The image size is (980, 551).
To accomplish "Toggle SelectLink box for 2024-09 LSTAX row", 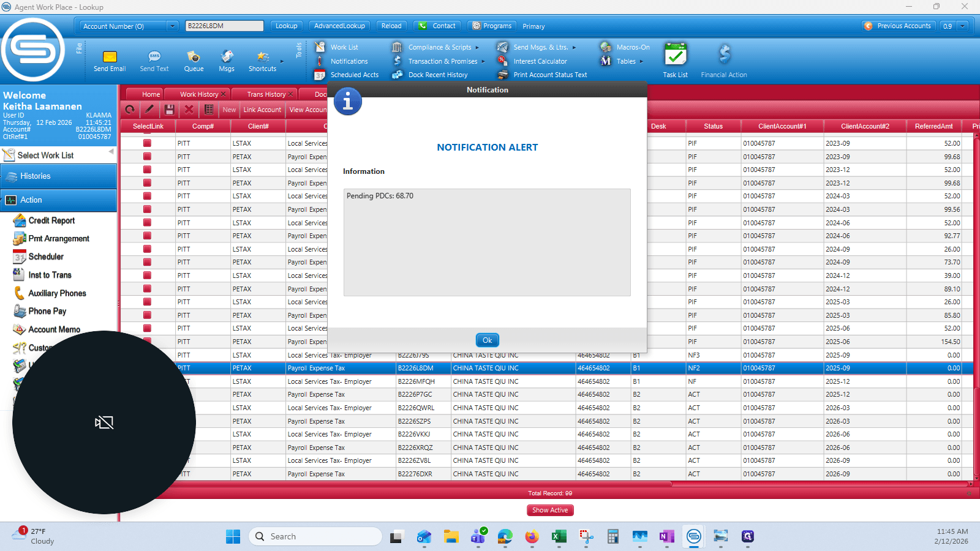I will (x=148, y=249).
